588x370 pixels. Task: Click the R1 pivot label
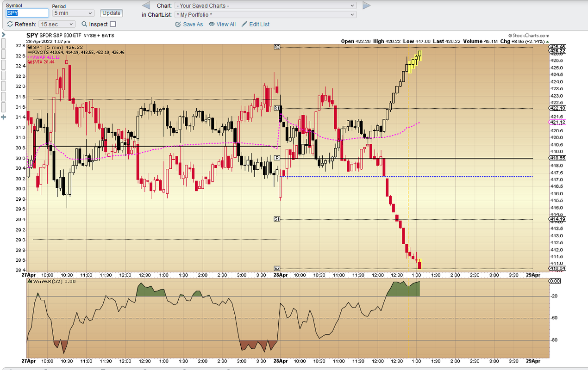(x=277, y=108)
